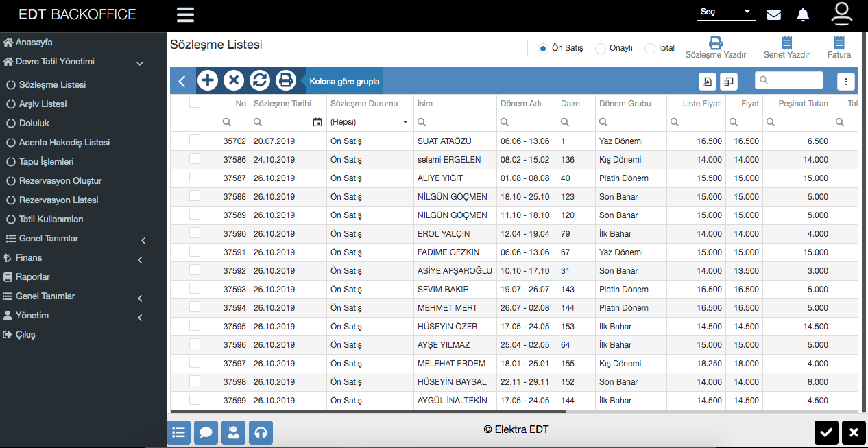Open Sözleşme Durumu (Hepsi) filter dropdown
This screenshot has width=868, height=448.
pos(369,122)
